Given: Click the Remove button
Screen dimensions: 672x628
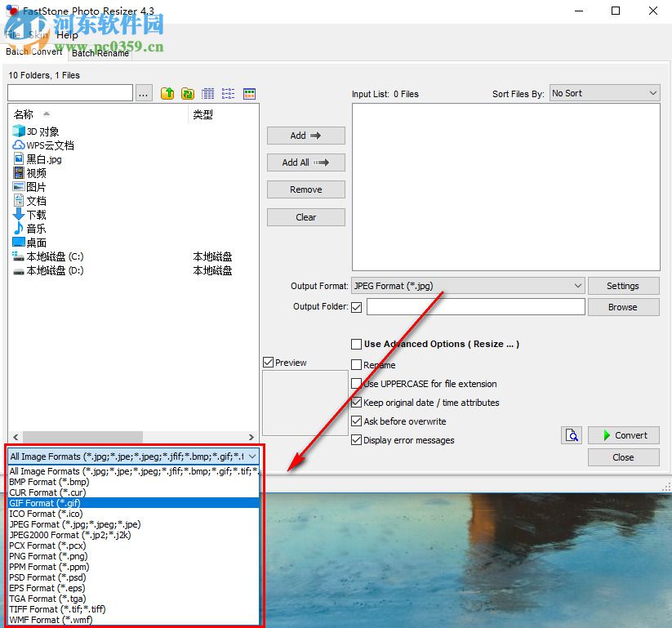Looking at the screenshot, I should [x=305, y=189].
